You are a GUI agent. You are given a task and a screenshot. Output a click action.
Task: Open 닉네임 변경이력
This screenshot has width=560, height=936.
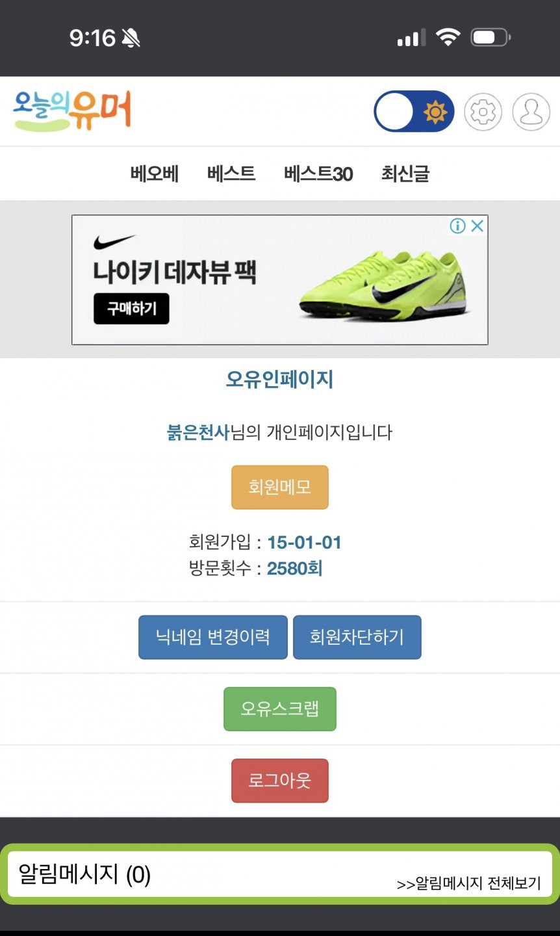point(213,637)
